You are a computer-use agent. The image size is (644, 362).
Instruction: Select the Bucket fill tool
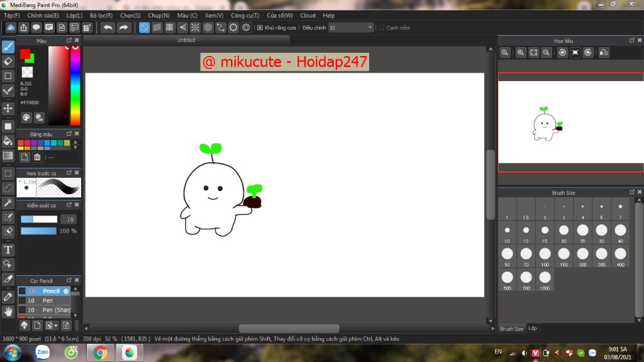click(8, 141)
